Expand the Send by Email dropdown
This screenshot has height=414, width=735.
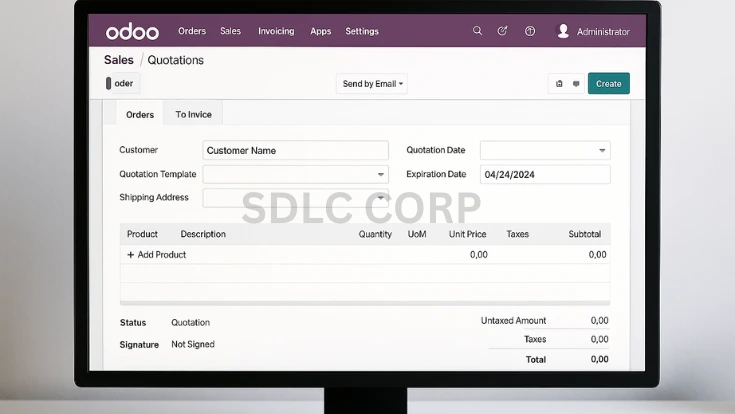tap(372, 83)
